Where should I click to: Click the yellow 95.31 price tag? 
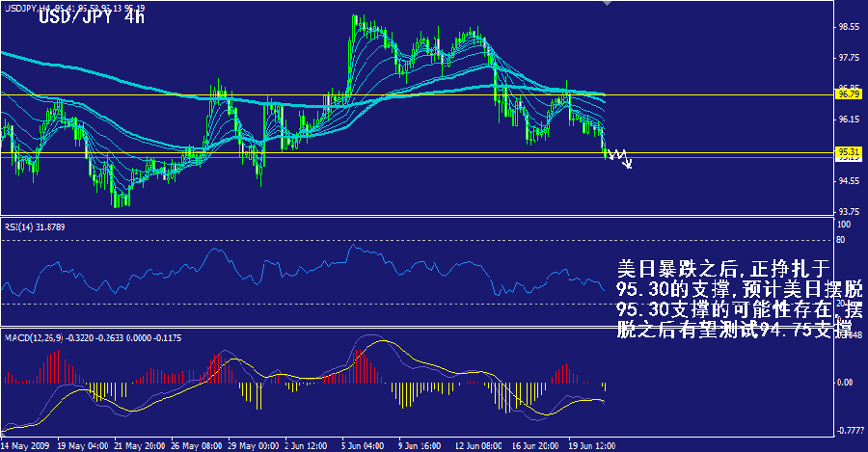click(849, 151)
